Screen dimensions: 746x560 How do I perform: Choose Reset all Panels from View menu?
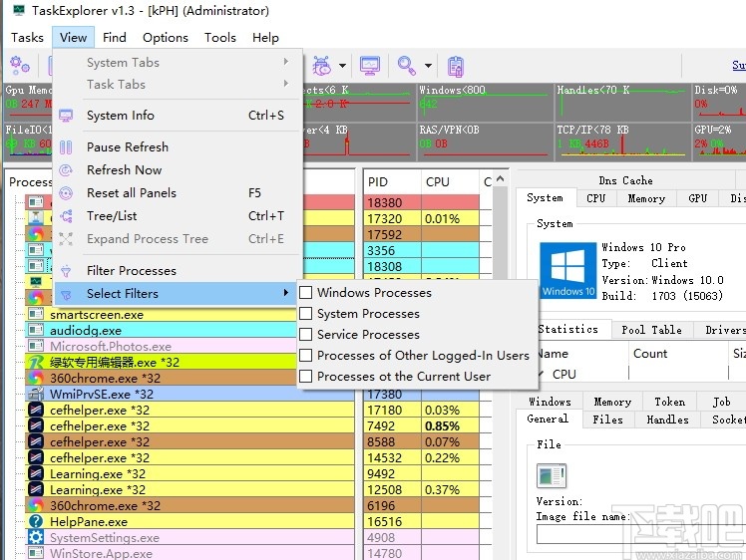pyautogui.click(x=131, y=193)
